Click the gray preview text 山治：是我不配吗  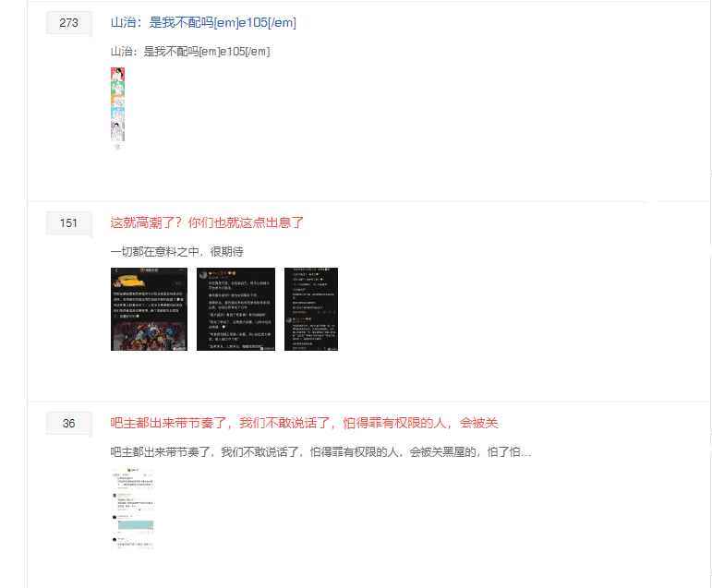[x=189, y=52]
